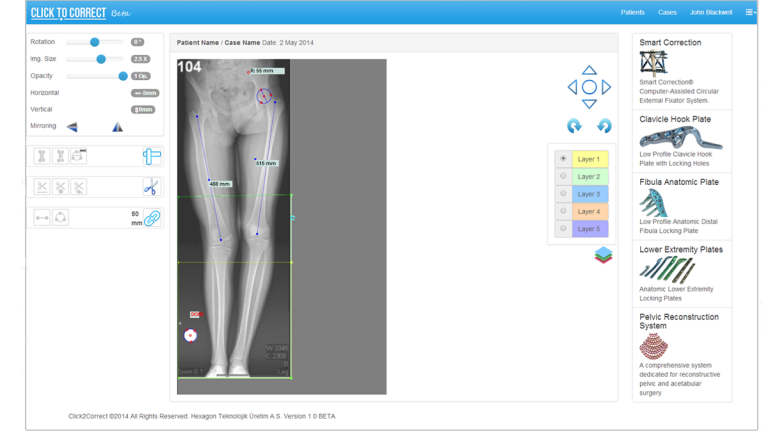Click the Clavicle Hook Plate image

pyautogui.click(x=681, y=137)
